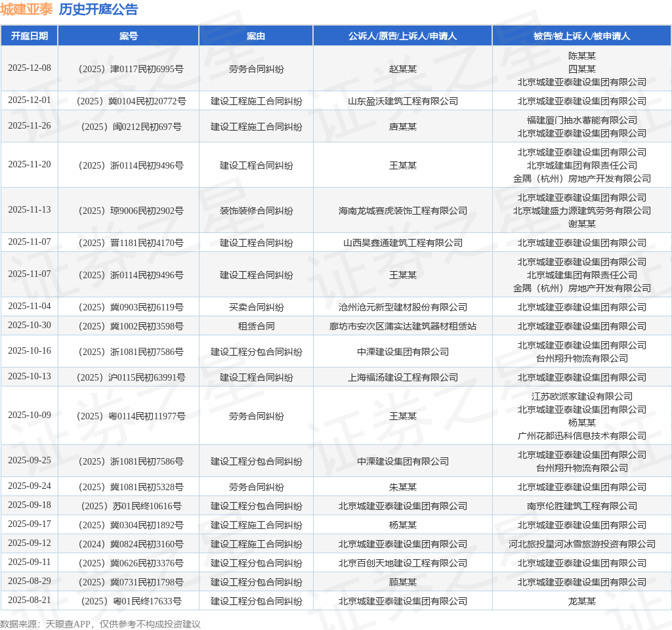Select date cell 2025-10-30

(x=29, y=325)
